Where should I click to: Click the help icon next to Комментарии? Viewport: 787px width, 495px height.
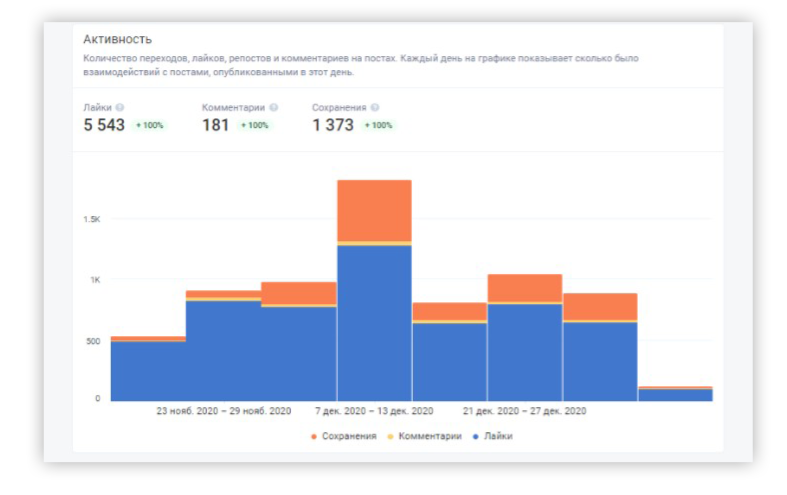(x=274, y=107)
